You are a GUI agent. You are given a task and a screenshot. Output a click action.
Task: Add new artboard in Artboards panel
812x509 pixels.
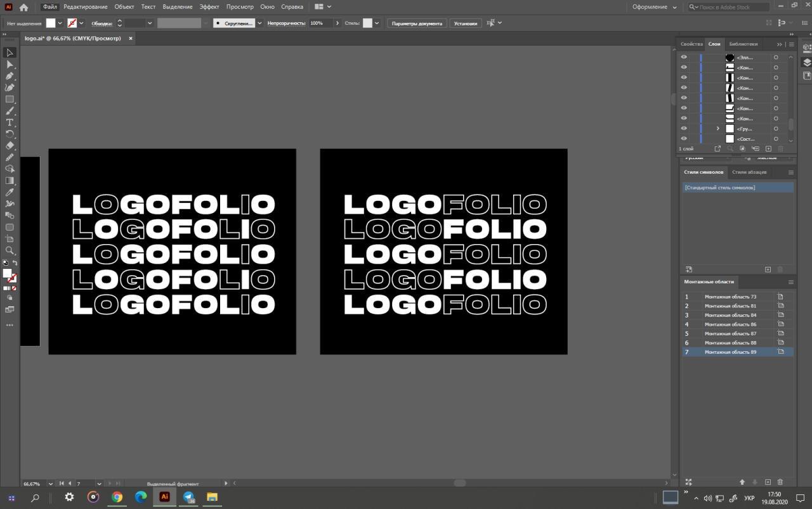pyautogui.click(x=768, y=482)
